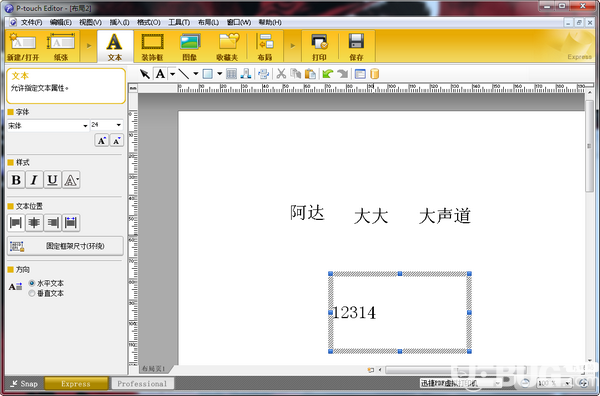Open the Window (窗口) menu
600x396 pixels.
click(x=239, y=22)
